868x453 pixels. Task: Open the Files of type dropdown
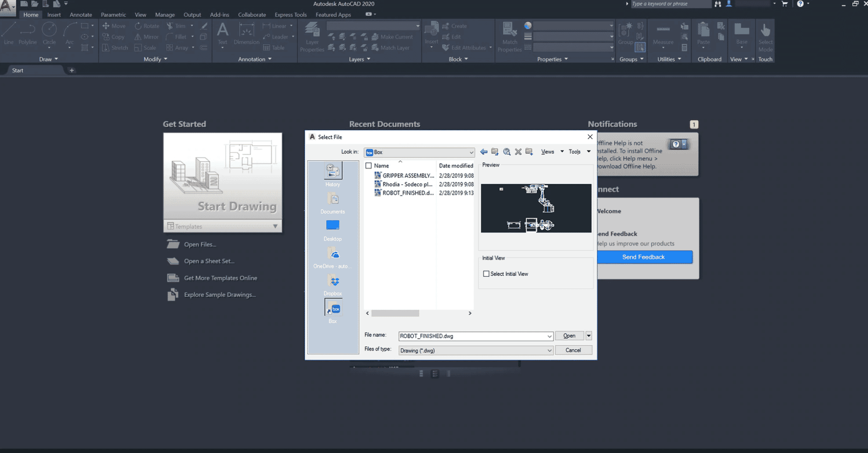coord(549,351)
